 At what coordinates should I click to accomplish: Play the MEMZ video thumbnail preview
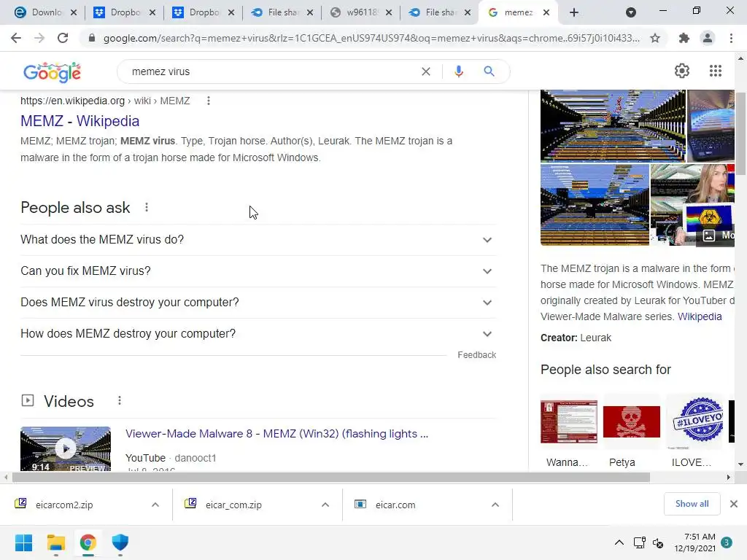tap(66, 448)
